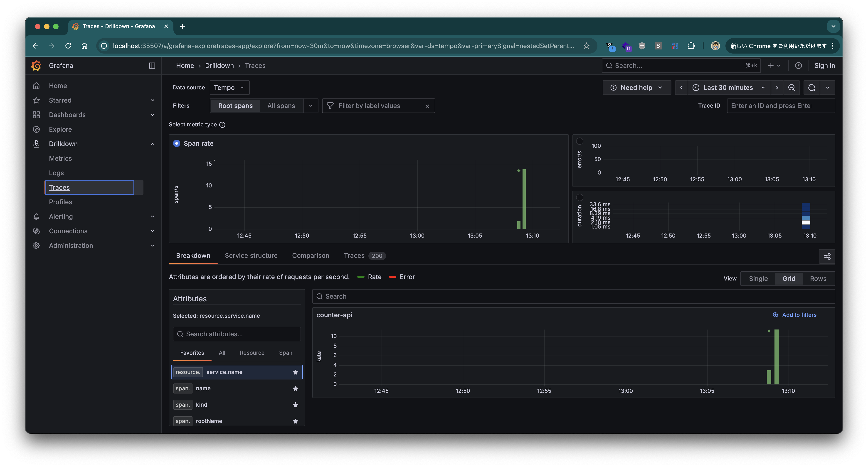Open the Traces 200 tab

click(364, 256)
